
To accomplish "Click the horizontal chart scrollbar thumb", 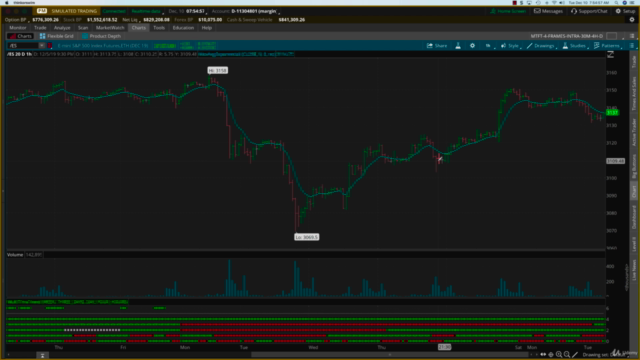I will point(390,355).
